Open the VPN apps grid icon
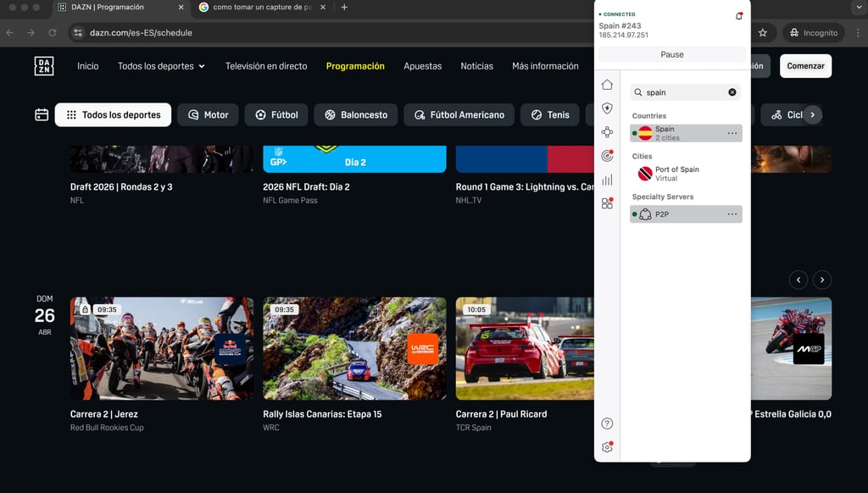This screenshot has height=493, width=868. [607, 203]
